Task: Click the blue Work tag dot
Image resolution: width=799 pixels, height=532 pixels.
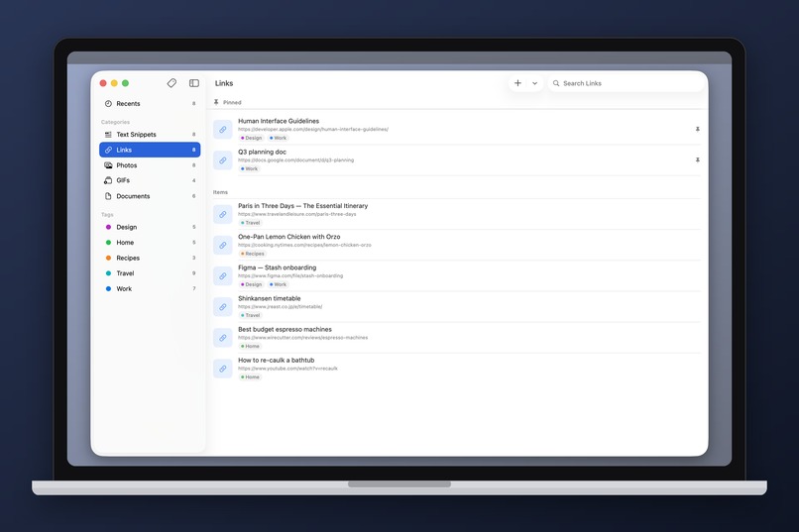Action: (x=108, y=288)
